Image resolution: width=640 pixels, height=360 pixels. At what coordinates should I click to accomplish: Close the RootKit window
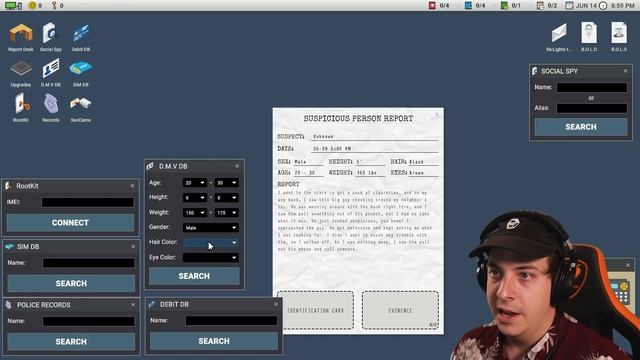[132, 186]
